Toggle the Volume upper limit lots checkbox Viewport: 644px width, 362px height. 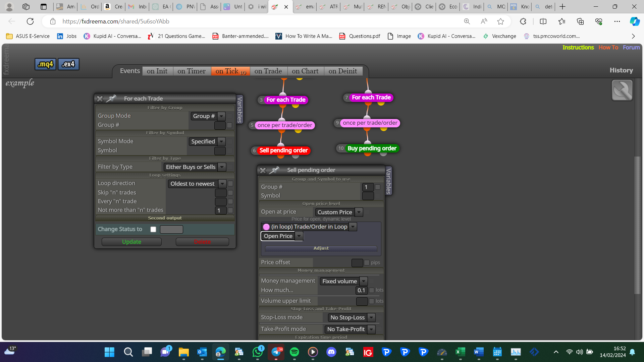372,301
